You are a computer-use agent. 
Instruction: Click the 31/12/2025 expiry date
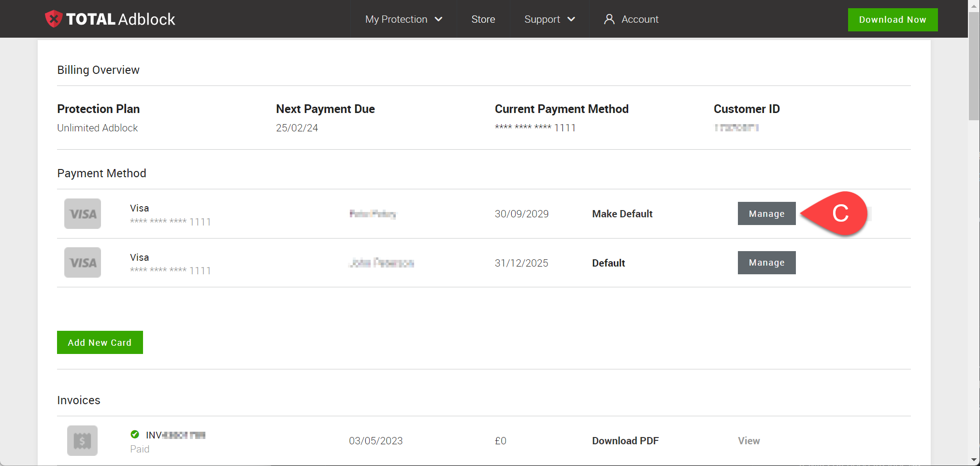tap(521, 263)
